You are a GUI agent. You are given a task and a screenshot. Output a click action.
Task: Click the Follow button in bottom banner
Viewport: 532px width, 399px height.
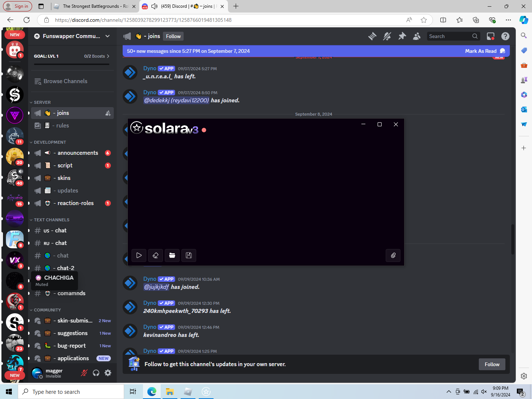point(492,364)
